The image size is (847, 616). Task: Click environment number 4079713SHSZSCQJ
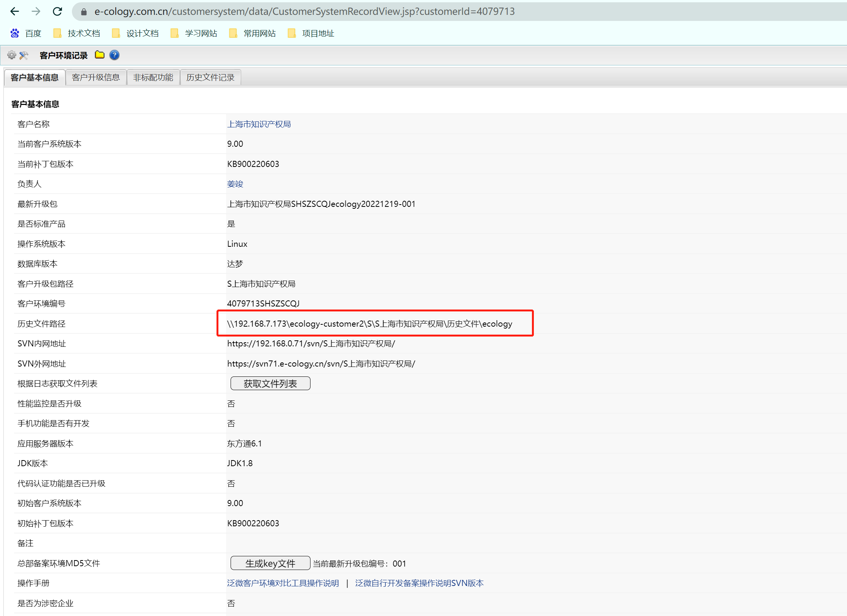tap(263, 304)
